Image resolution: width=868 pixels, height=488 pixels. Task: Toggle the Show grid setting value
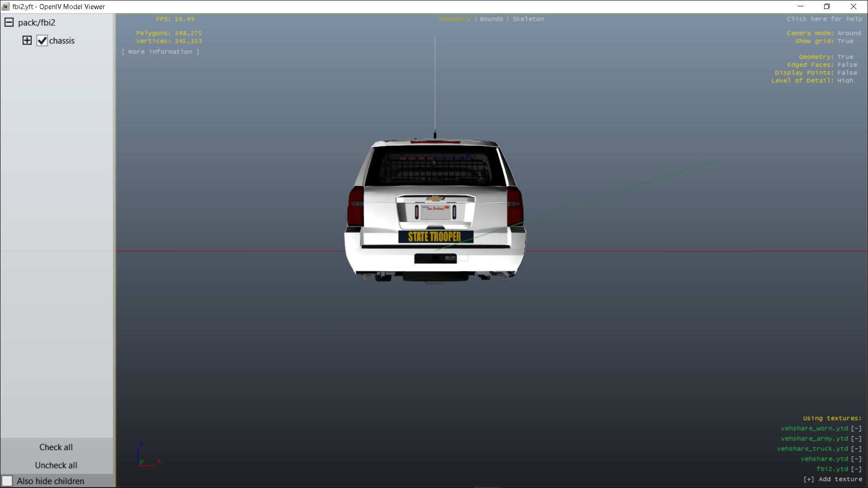click(844, 41)
